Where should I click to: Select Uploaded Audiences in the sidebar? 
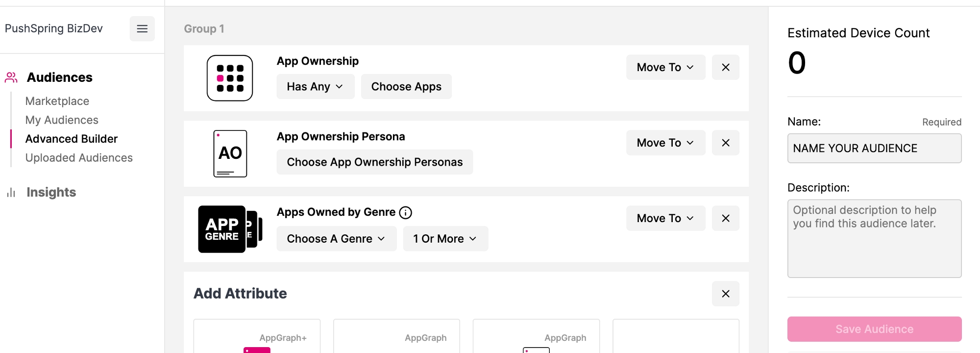point(79,158)
